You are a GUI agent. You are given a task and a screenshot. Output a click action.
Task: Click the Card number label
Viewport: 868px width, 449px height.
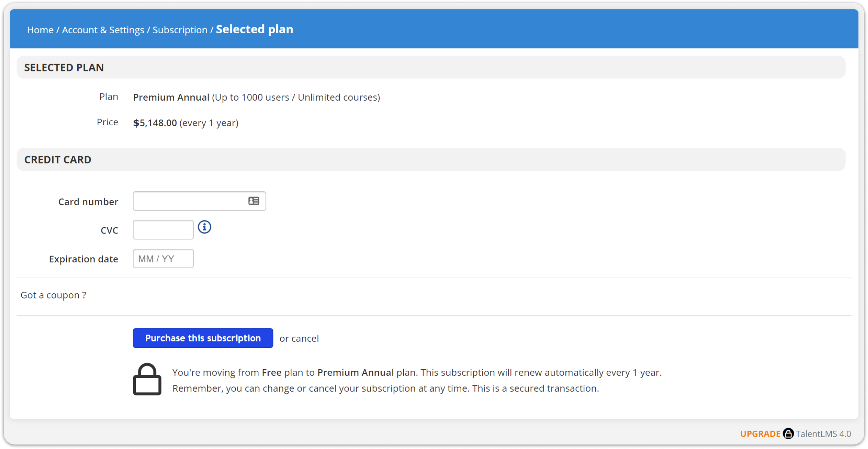click(x=88, y=202)
